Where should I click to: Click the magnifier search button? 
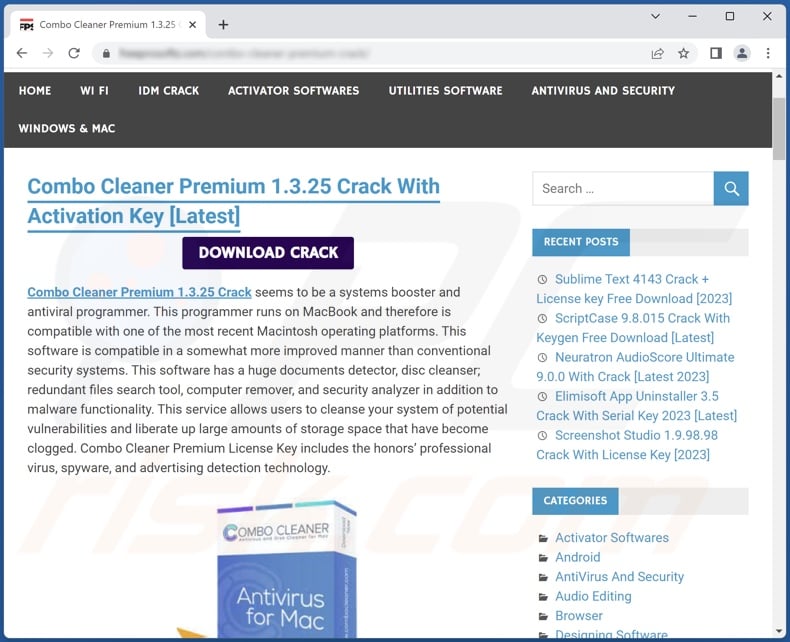731,188
